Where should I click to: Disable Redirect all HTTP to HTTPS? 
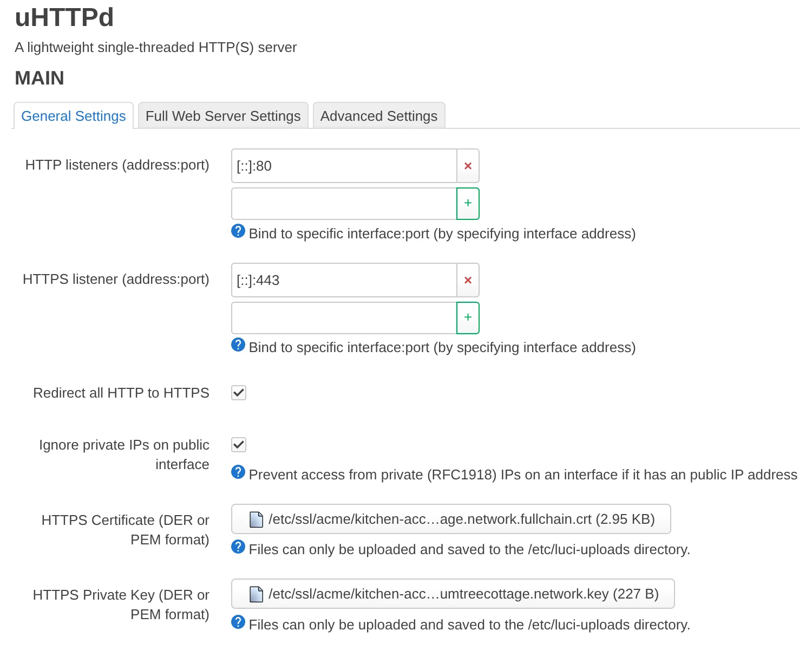point(238,393)
